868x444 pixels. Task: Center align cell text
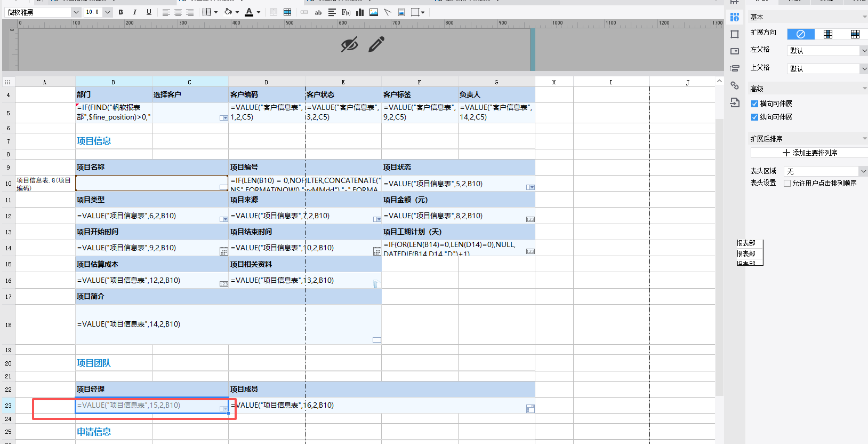(x=178, y=12)
